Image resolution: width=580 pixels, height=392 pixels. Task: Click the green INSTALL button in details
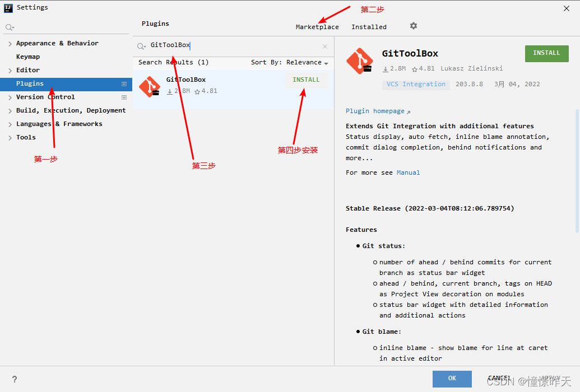click(547, 54)
